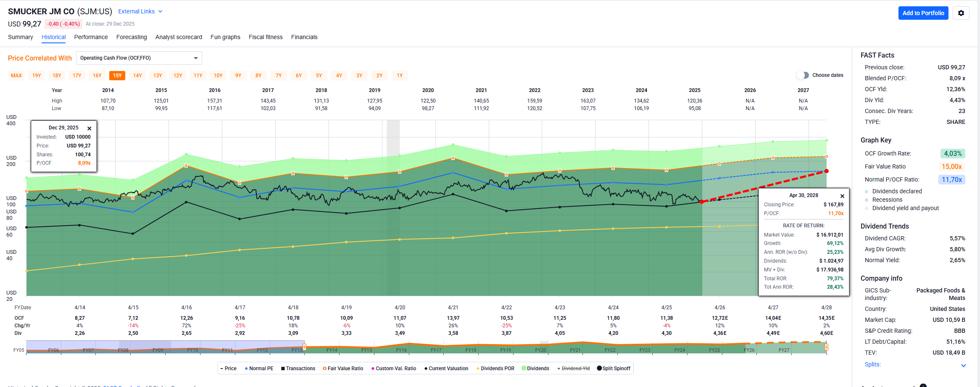980x387 pixels.
Task: Open the Financials tab
Action: click(x=304, y=37)
